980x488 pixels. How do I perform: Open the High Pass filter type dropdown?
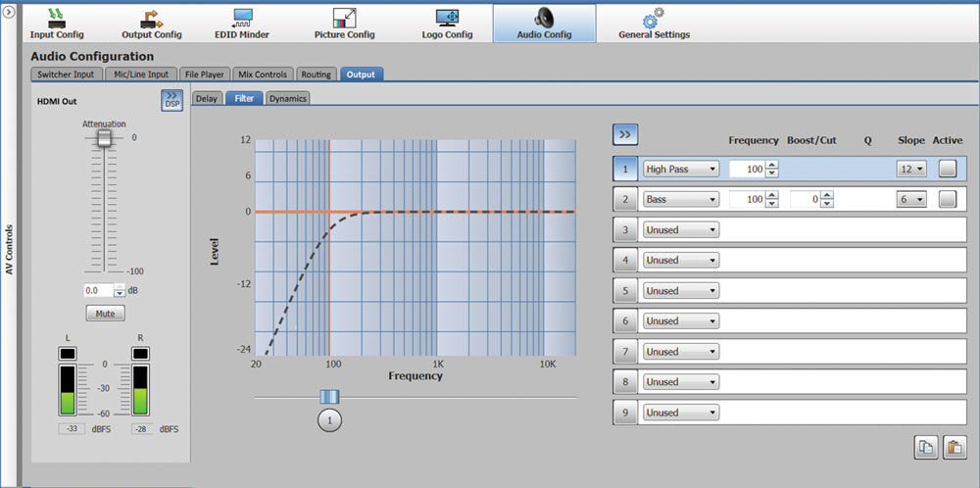(680, 169)
